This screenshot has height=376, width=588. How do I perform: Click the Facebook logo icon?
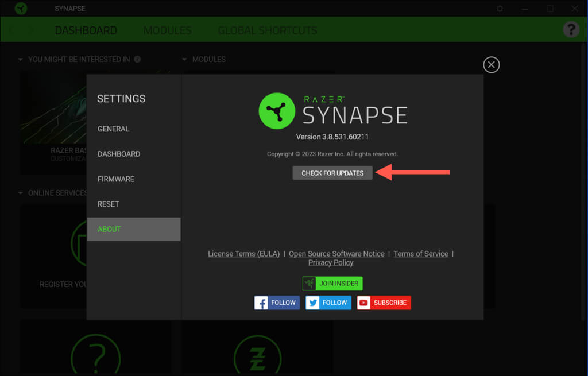[261, 303]
